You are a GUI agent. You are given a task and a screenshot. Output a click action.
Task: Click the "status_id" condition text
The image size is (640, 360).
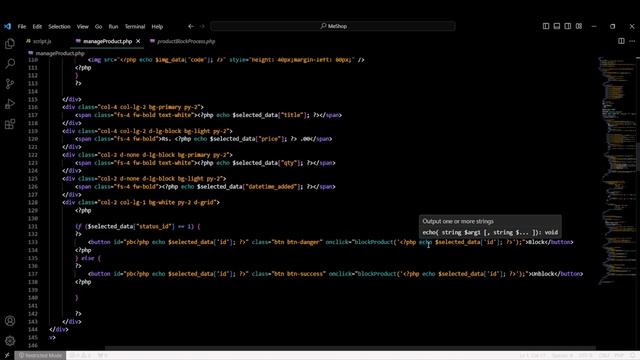[x=155, y=227]
